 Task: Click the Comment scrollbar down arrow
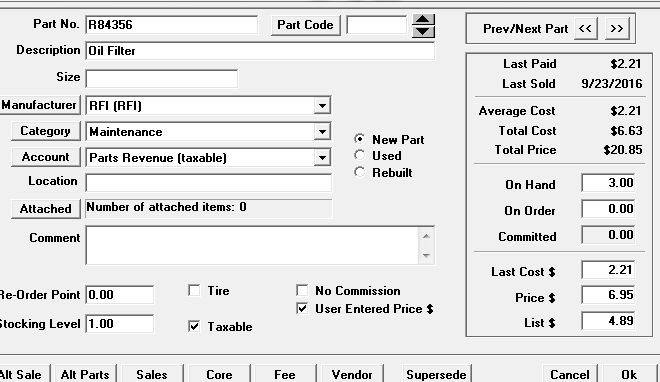click(x=426, y=255)
